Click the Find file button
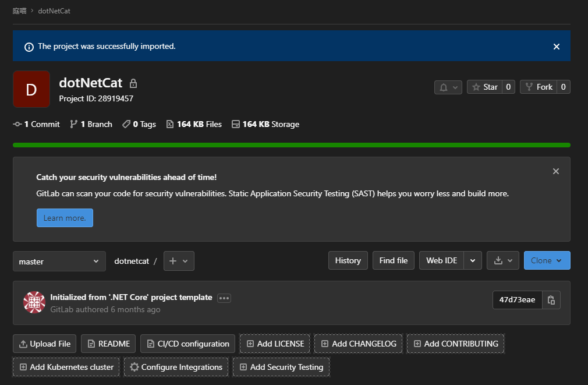Image resolution: width=588 pixels, height=385 pixels. pos(393,261)
